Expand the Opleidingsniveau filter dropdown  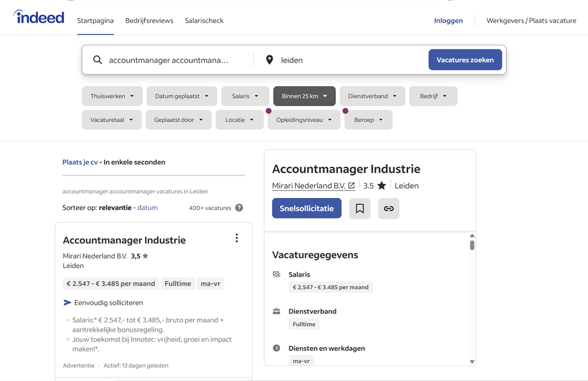304,120
